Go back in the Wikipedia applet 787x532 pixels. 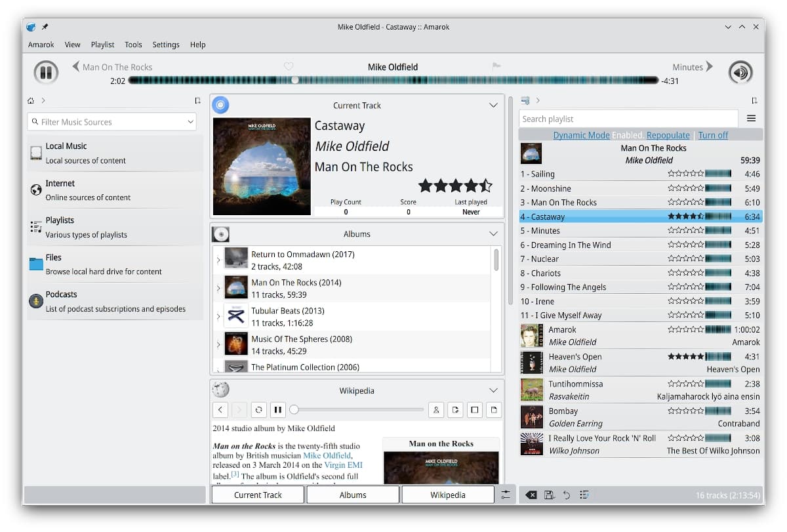[x=221, y=410]
